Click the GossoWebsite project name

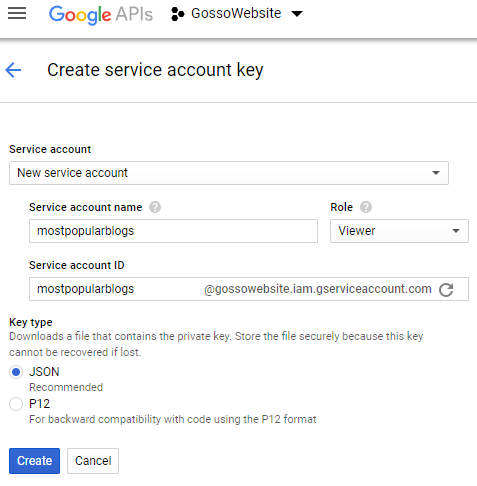click(236, 13)
